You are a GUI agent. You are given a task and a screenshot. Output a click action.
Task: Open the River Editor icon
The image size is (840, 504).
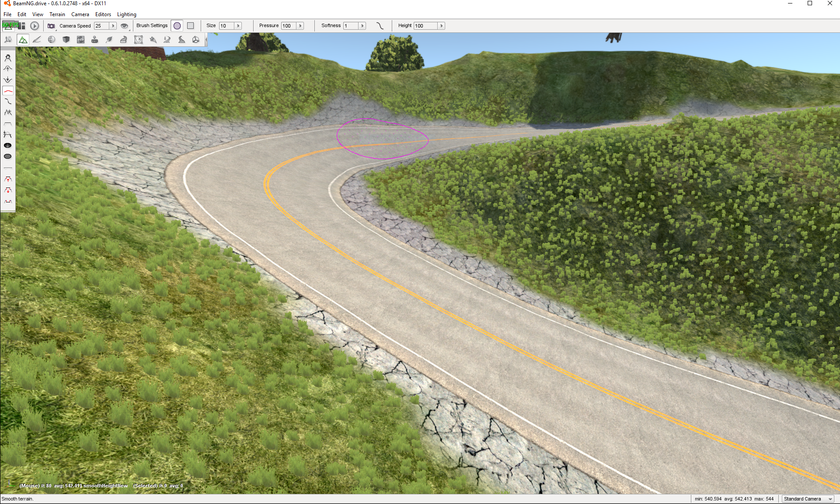point(167,40)
